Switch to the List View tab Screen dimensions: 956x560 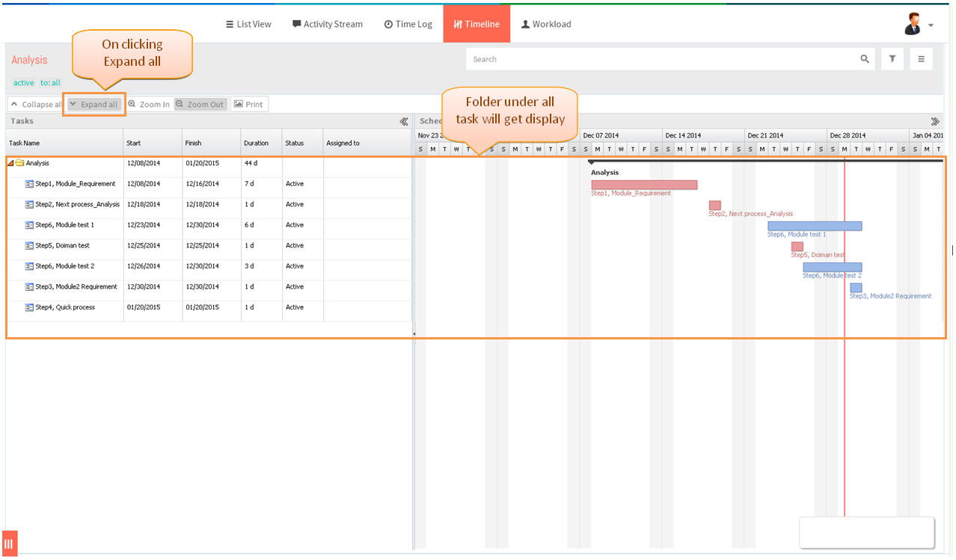[248, 24]
